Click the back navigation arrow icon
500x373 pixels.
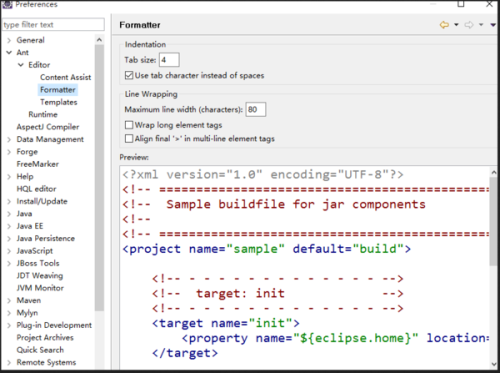point(444,25)
